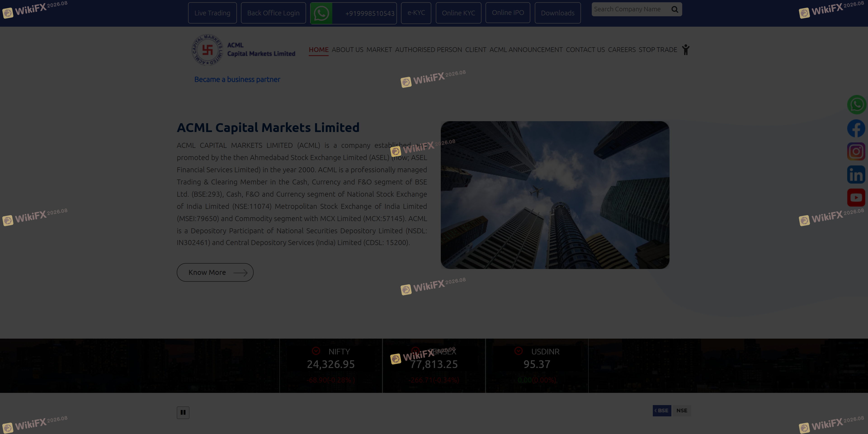Open STOP TRADE page
The width and height of the screenshot is (868, 434).
658,50
